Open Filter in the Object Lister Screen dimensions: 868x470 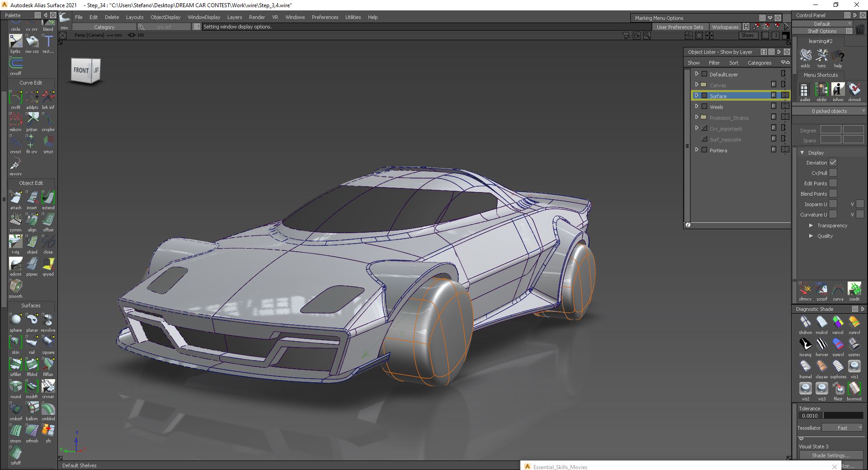714,62
